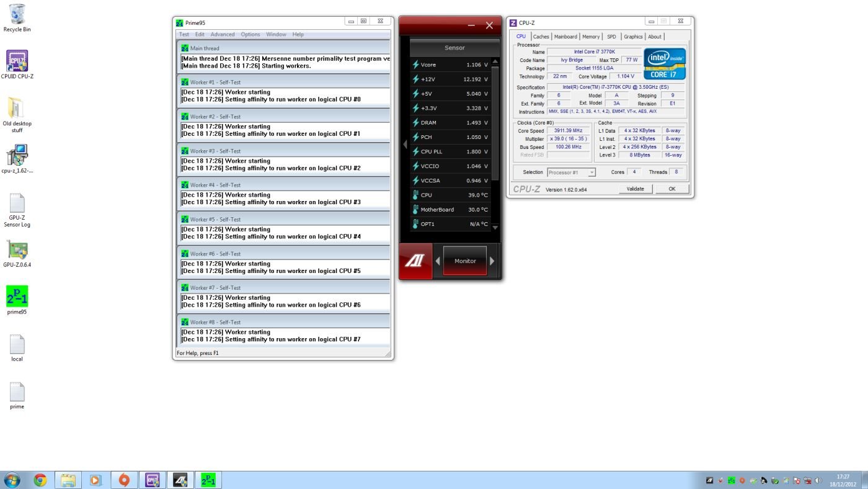Click the Prime95 title bar icon
The height and width of the screenshot is (489, 868).
180,23
